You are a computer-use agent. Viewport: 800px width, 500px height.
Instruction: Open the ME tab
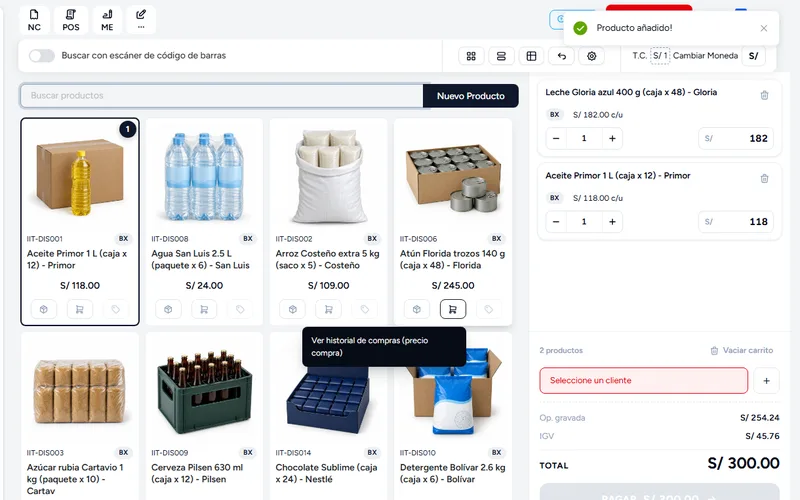pos(107,20)
